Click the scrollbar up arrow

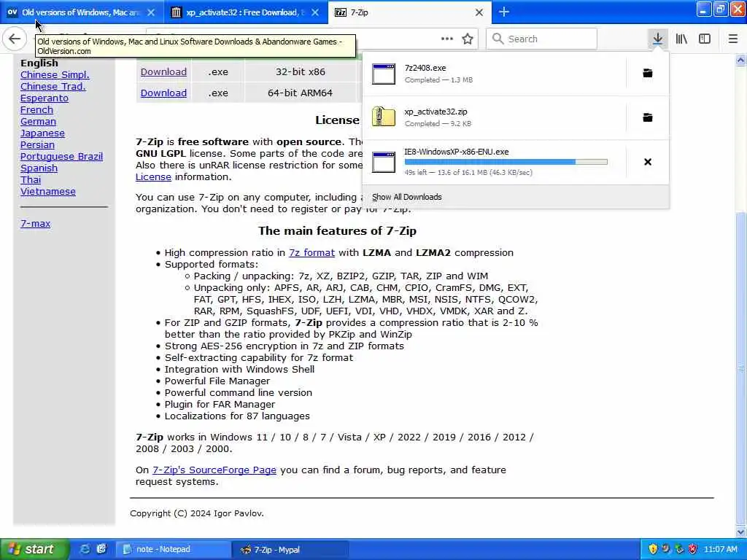point(741,60)
